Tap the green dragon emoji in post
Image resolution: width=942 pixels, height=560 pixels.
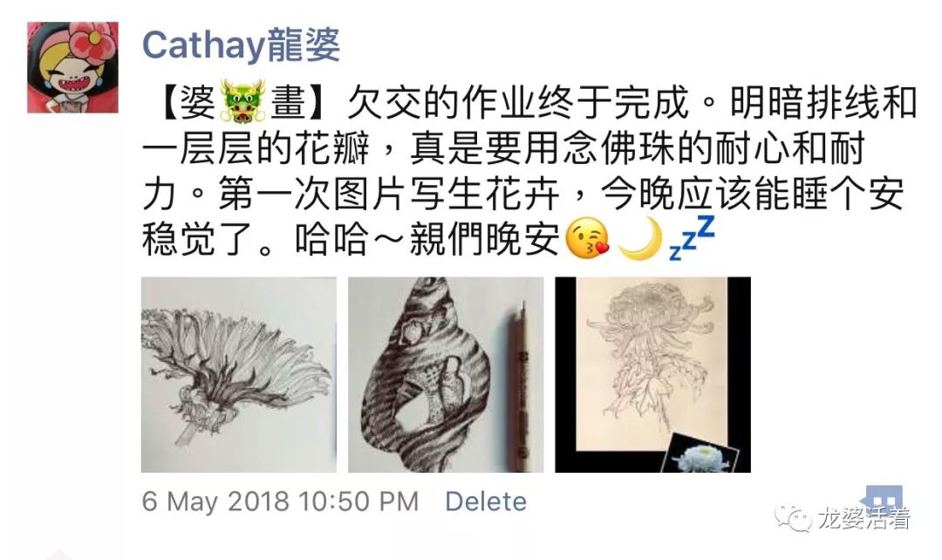point(242,101)
